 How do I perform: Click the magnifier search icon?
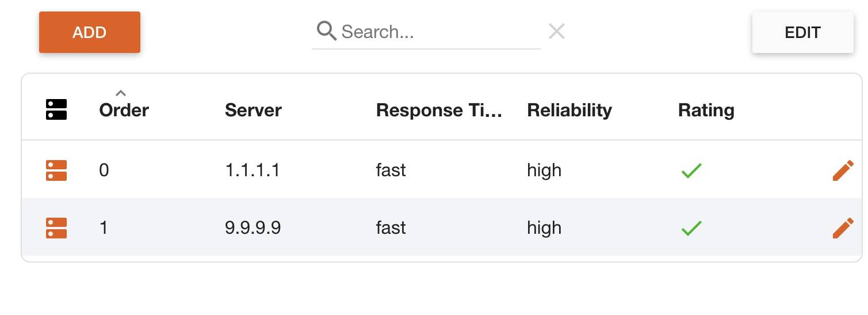pyautogui.click(x=327, y=31)
